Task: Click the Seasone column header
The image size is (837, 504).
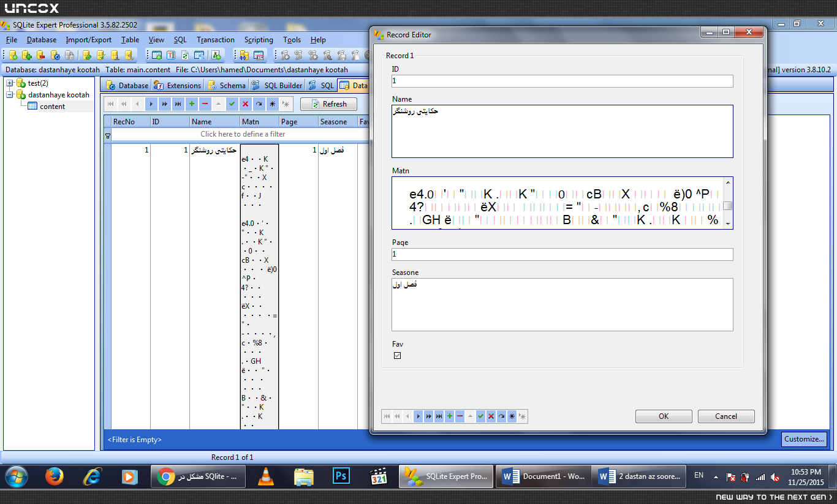Action: [338, 122]
